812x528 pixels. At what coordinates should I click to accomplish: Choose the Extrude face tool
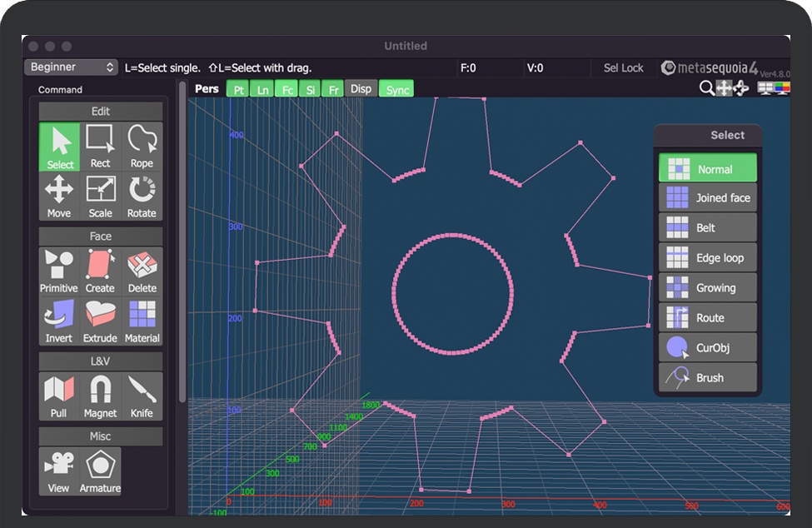[100, 321]
